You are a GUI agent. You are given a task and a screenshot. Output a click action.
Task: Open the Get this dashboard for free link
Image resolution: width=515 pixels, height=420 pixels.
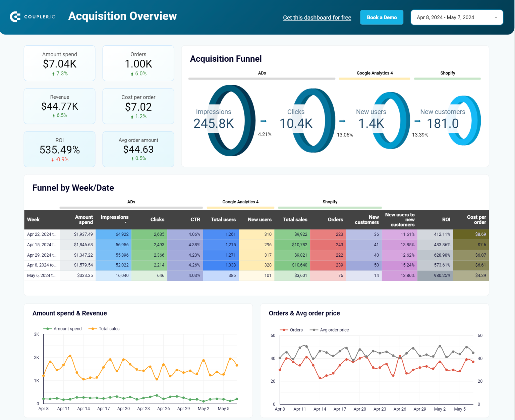pos(317,17)
